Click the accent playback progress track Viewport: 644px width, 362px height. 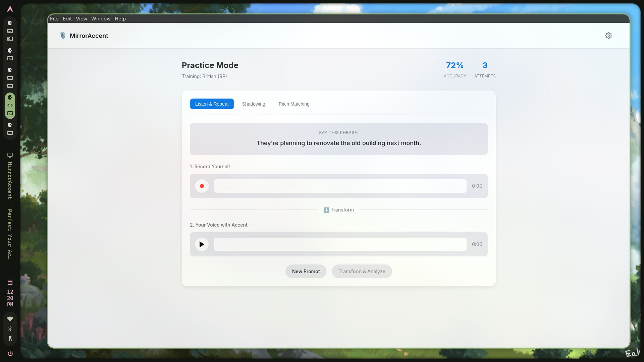pos(340,244)
